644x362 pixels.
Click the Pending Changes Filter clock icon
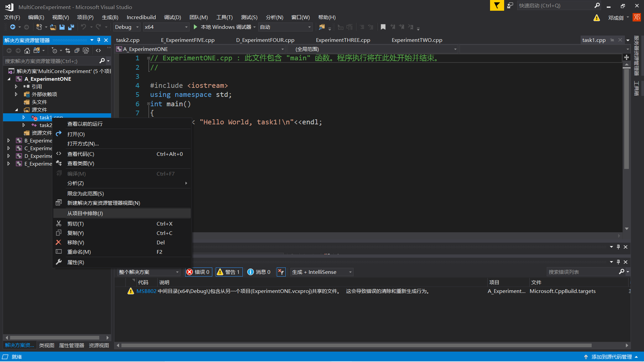(x=54, y=51)
